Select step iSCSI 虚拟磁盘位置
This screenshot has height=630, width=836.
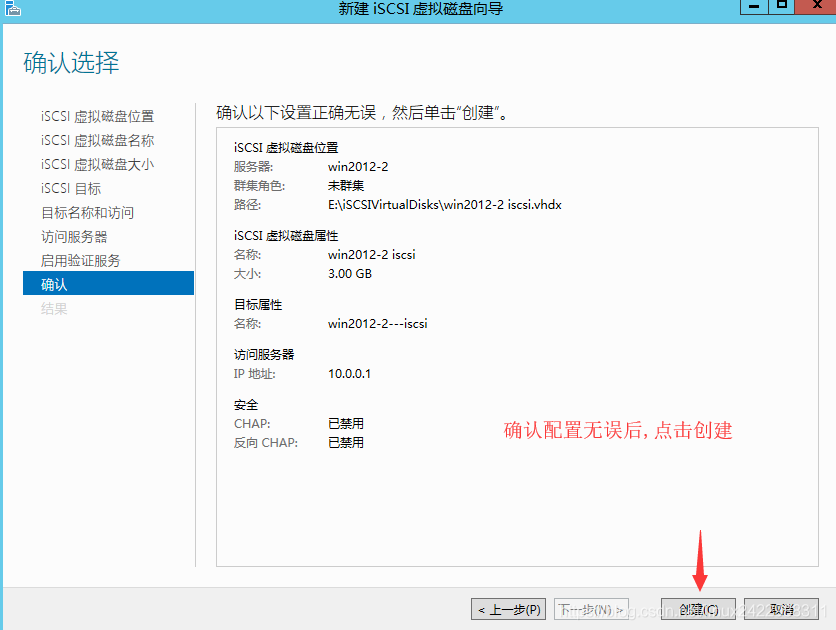pos(98,116)
